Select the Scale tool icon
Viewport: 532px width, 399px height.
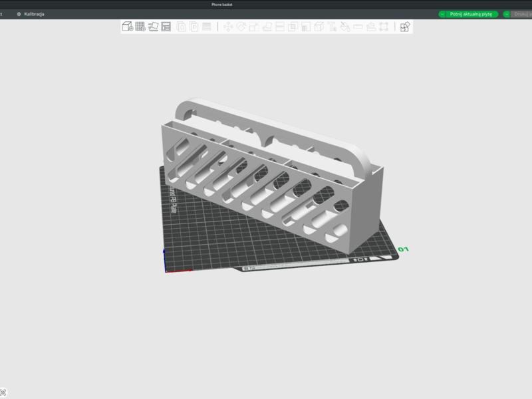[254, 27]
